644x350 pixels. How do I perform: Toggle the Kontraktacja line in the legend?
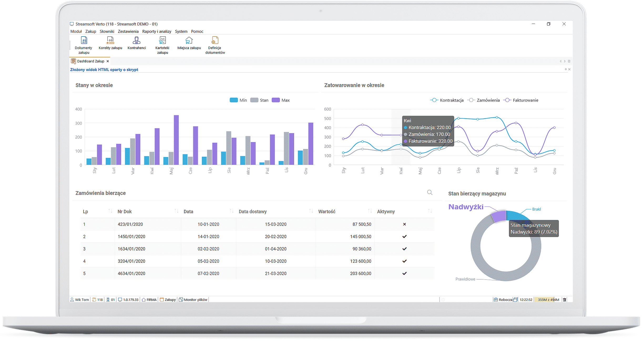tap(447, 100)
